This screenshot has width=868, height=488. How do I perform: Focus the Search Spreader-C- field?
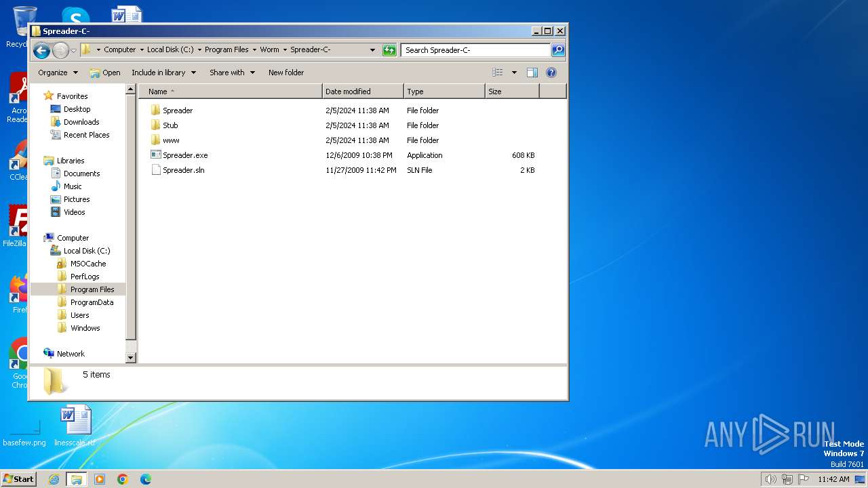tap(475, 50)
